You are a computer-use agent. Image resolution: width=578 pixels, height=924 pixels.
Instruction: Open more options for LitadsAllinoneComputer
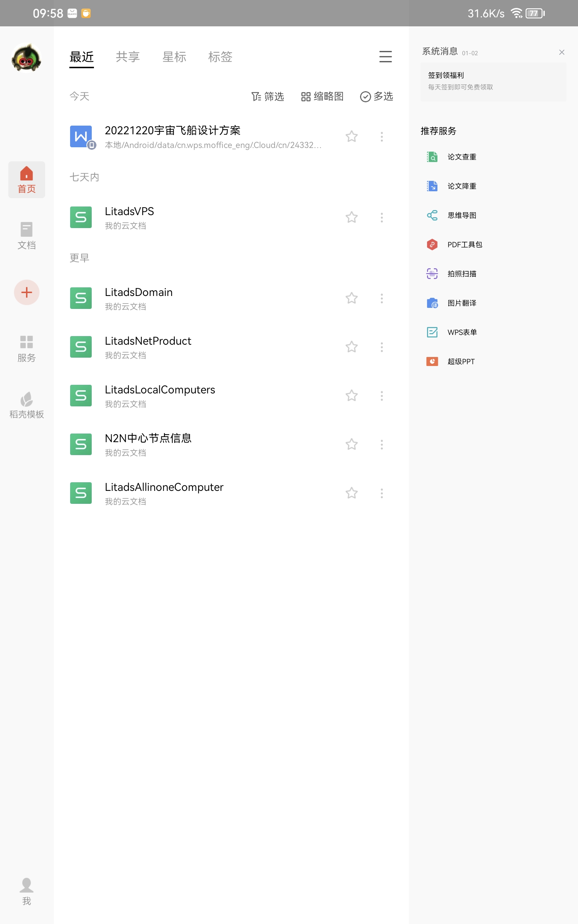(381, 493)
